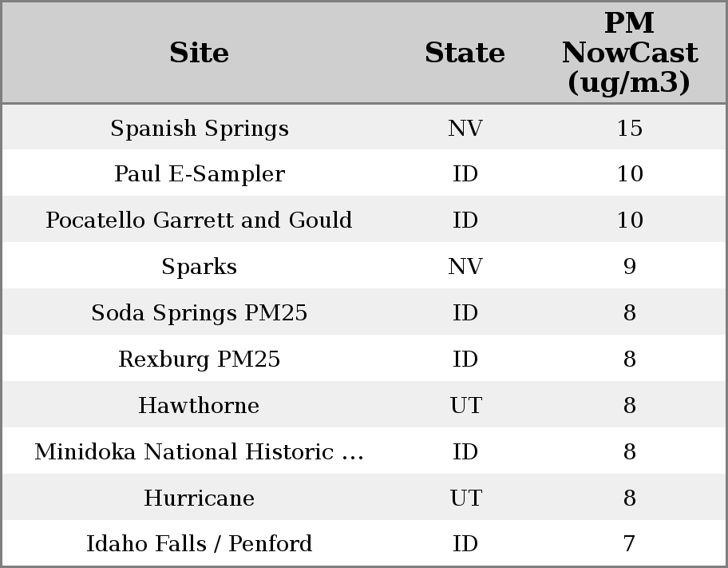Select the Paul E-Sampler site name
728x568 pixels.
pos(199,174)
